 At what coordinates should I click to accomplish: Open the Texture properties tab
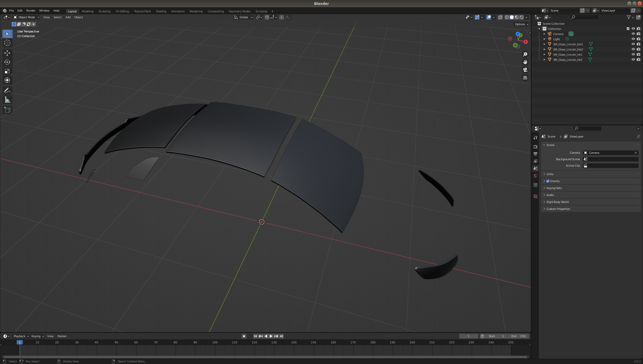coord(535,196)
